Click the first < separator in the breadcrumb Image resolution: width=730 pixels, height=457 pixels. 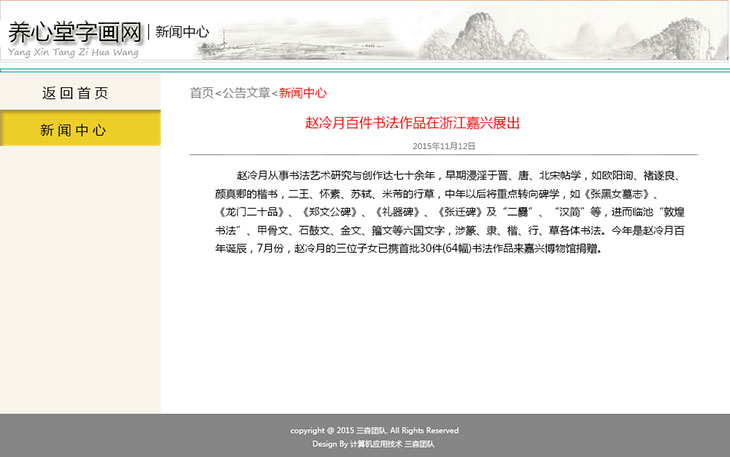click(218, 93)
